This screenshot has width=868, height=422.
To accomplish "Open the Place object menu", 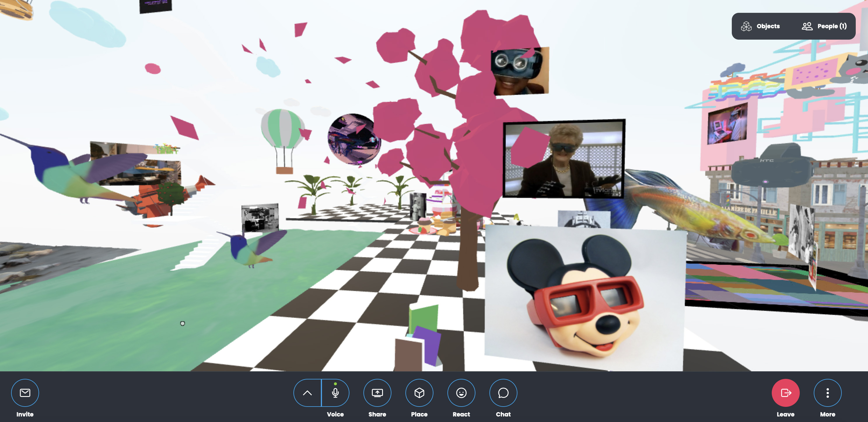I will tap(419, 393).
